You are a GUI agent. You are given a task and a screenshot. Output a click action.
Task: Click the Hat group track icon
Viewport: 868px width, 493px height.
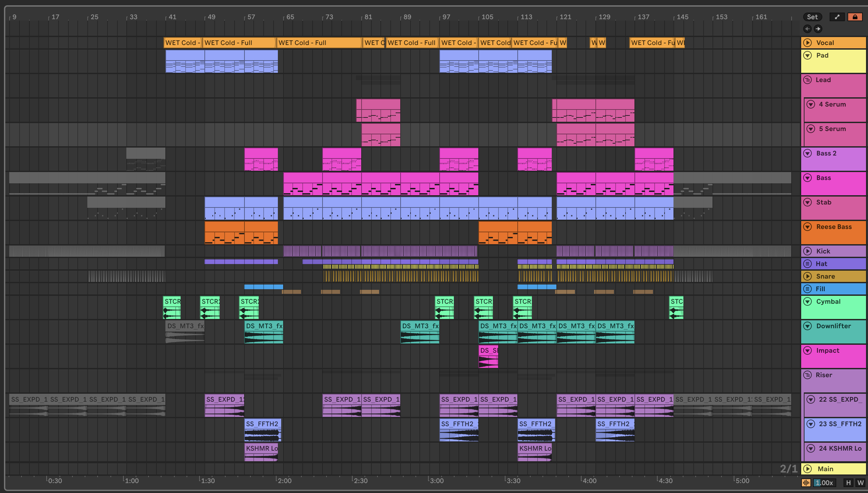tap(808, 264)
